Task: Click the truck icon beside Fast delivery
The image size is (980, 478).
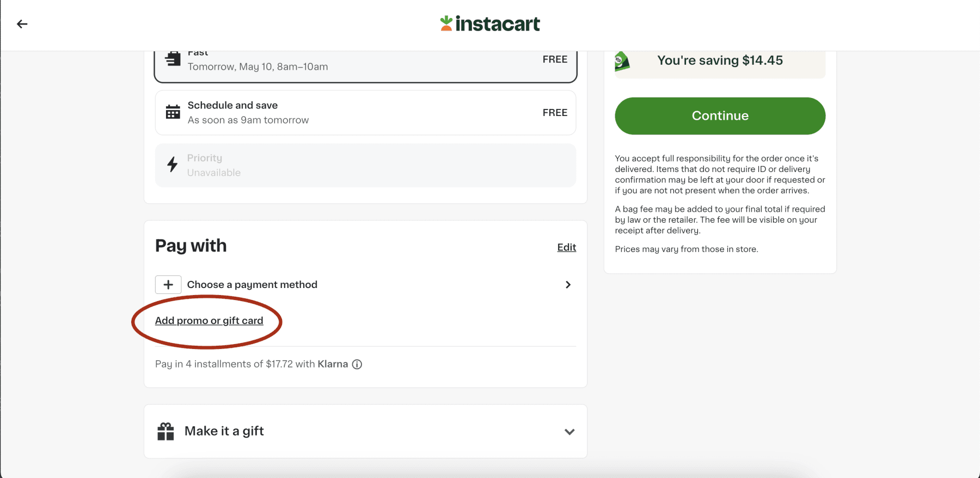Action: 173,58
